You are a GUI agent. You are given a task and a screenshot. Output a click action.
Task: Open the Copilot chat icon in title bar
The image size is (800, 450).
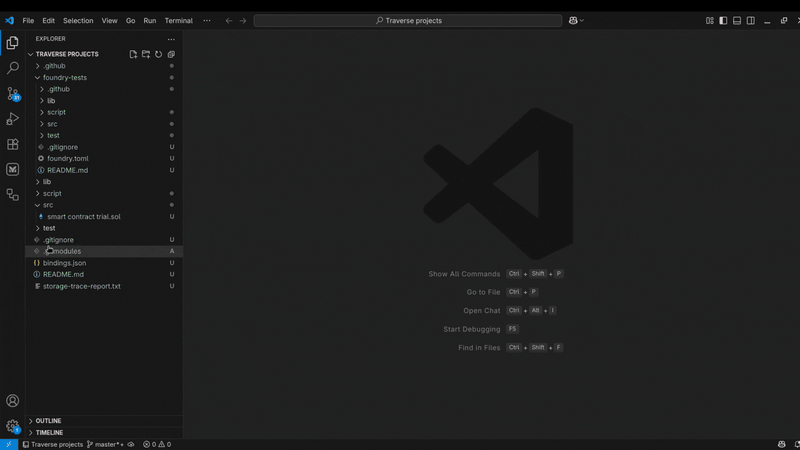[573, 20]
